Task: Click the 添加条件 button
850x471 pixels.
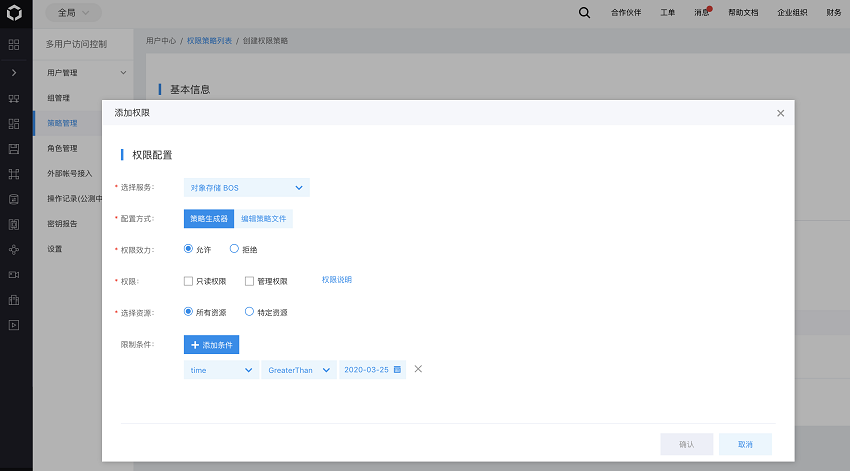Action: (x=211, y=345)
